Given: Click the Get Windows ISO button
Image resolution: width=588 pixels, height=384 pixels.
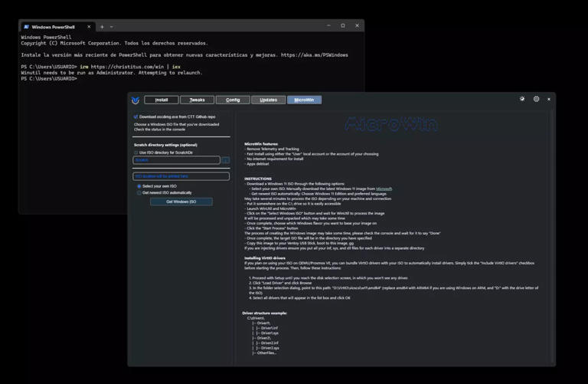Looking at the screenshot, I should pos(181,202).
